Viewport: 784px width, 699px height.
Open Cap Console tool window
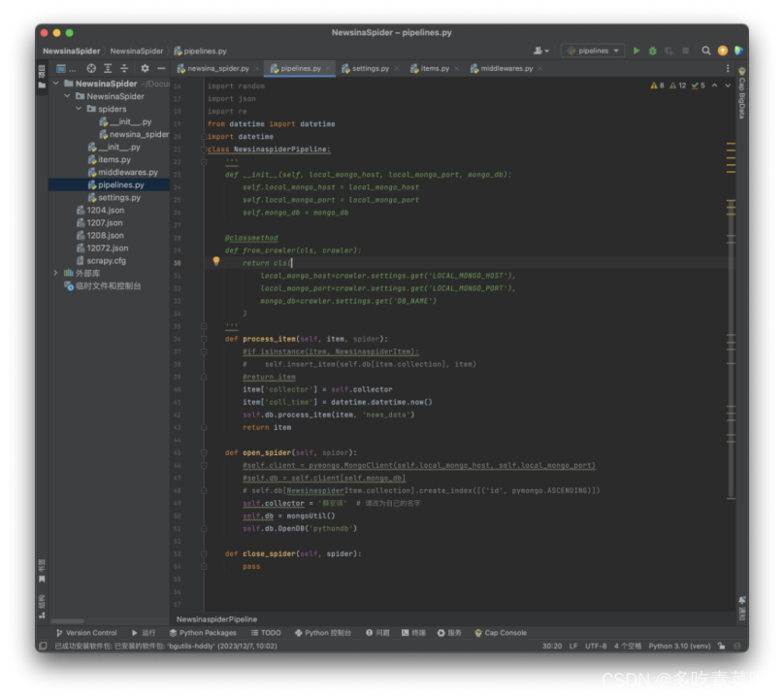click(x=501, y=632)
